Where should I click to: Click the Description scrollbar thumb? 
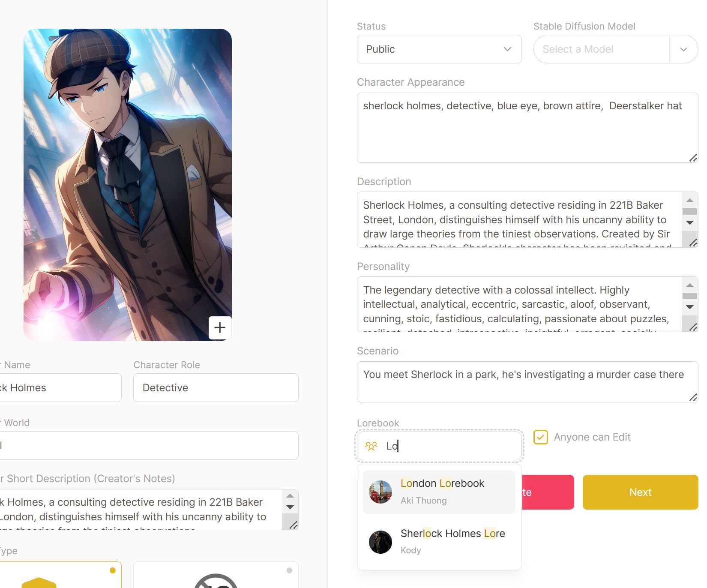[690, 212]
